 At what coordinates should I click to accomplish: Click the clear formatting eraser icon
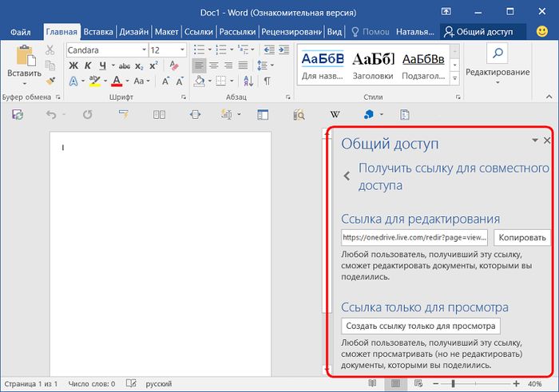click(x=174, y=65)
